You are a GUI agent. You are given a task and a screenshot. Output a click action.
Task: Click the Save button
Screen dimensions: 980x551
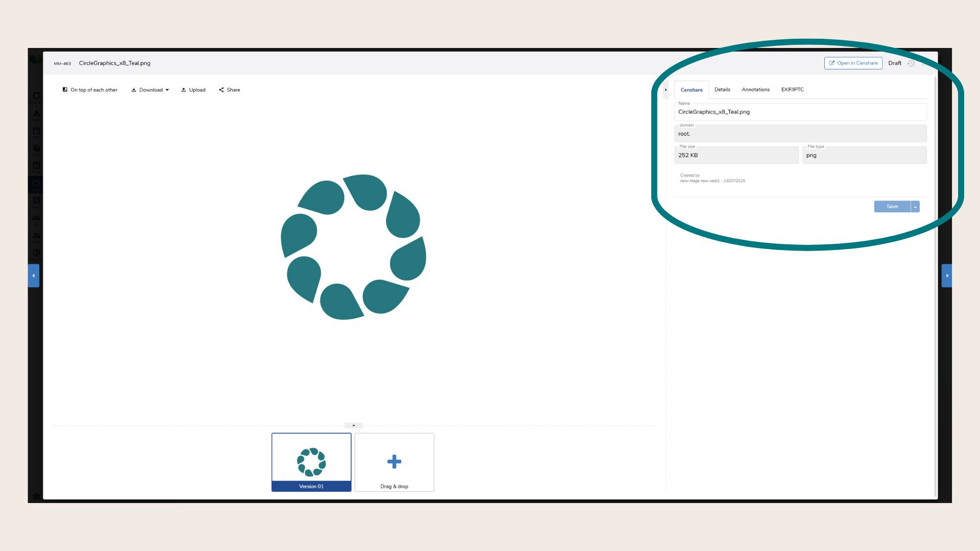892,207
